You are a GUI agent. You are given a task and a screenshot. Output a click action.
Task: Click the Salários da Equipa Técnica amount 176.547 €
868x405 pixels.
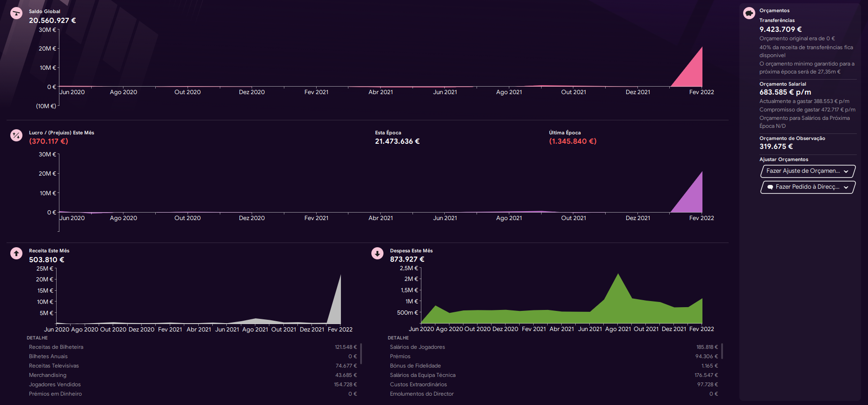(x=706, y=375)
